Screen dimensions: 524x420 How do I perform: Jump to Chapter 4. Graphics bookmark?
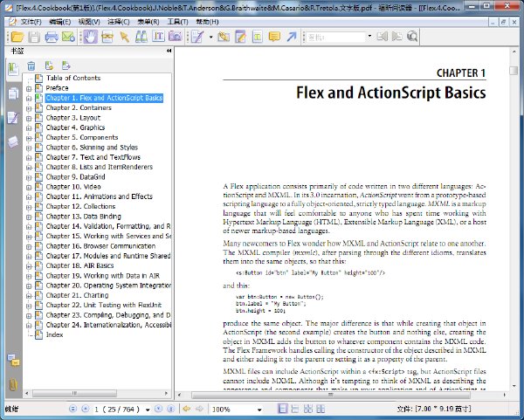(75, 127)
